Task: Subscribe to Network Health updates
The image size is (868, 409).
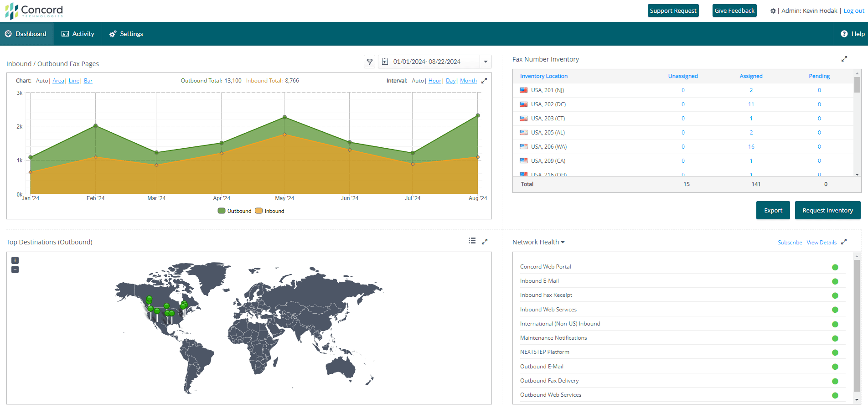Action: click(790, 243)
